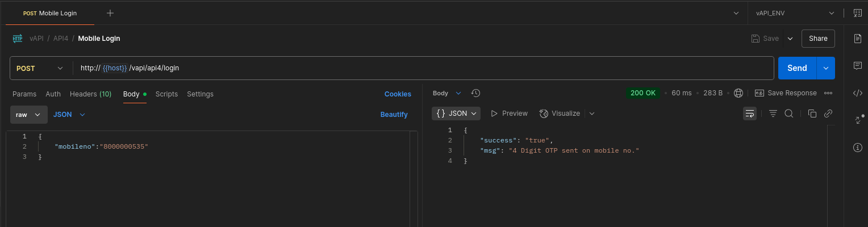Screen dimensions: 868x227
Task: Open the comments icon in right sidebar
Action: (x=858, y=66)
